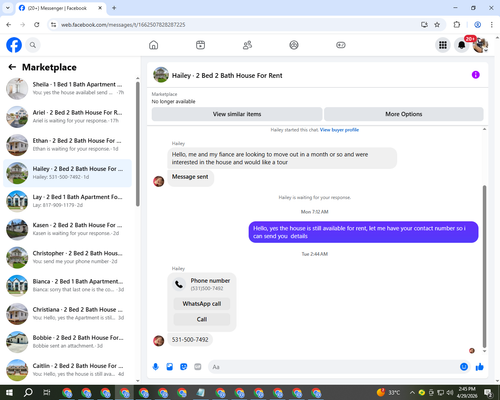Go back with browser back arrow
This screenshot has width=500, height=400.
pos(9,25)
